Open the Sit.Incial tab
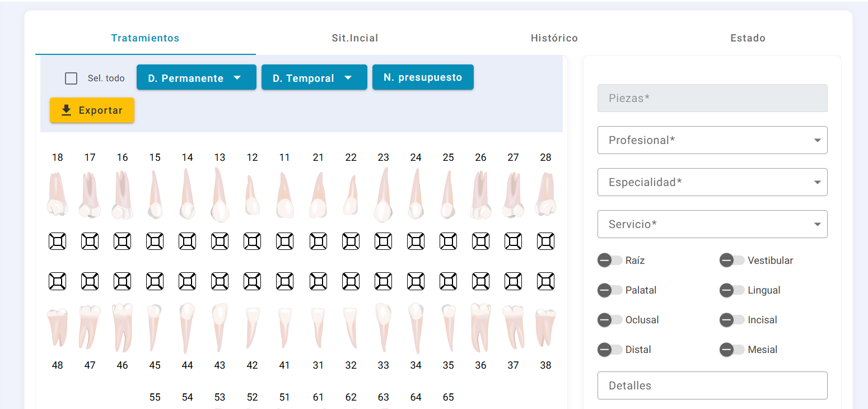Image resolution: width=868 pixels, height=409 pixels. point(355,38)
